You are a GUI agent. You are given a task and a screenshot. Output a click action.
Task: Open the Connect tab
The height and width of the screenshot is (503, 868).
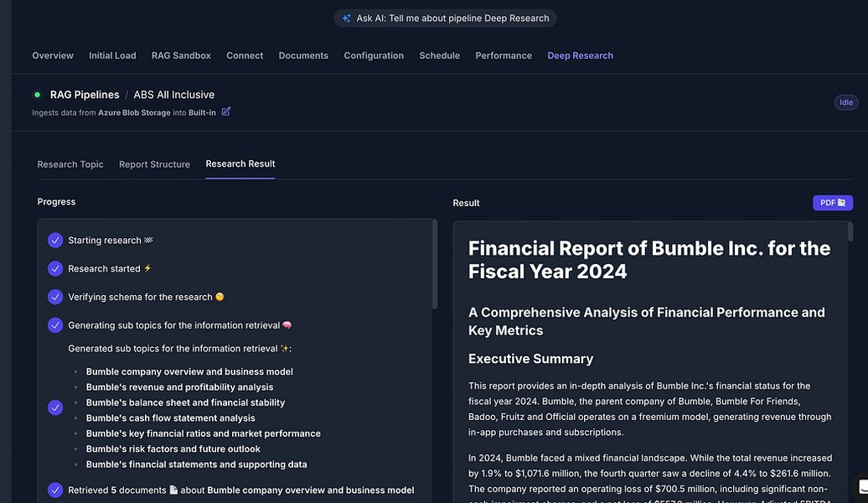coord(245,55)
